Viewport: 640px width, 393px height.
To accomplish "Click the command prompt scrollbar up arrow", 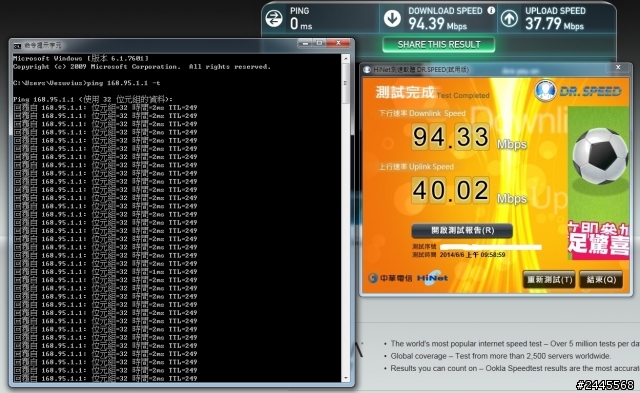I will 346,59.
